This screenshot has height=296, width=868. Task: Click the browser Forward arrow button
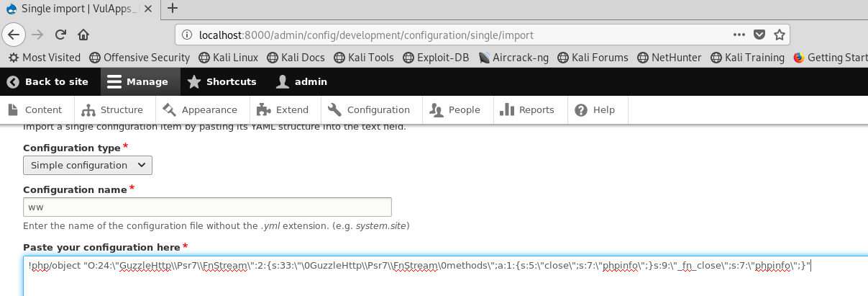coord(38,34)
